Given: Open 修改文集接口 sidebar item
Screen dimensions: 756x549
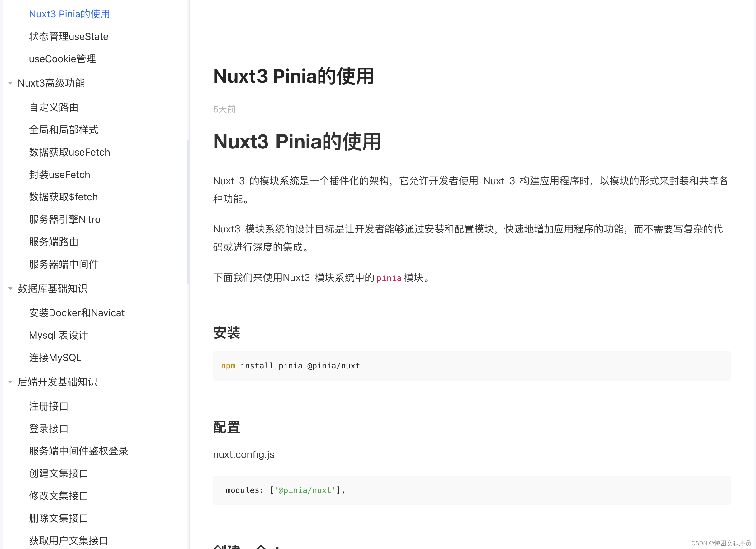Looking at the screenshot, I should coord(59,495).
